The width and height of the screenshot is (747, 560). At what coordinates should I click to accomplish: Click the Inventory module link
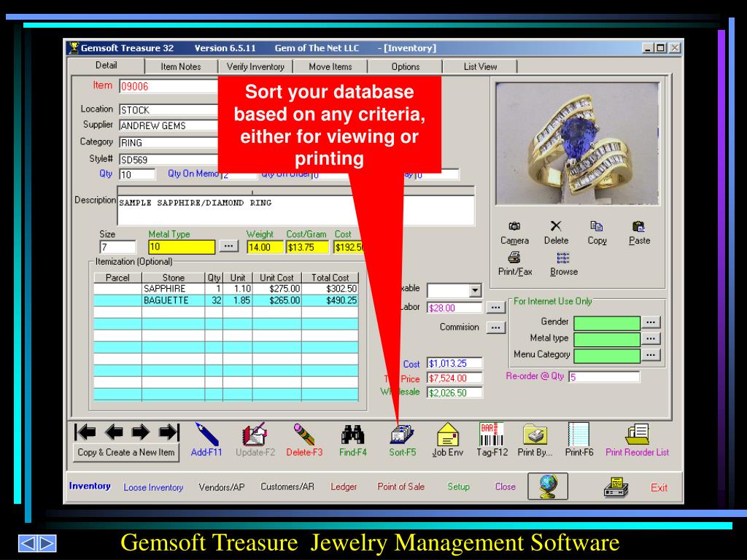(x=90, y=486)
